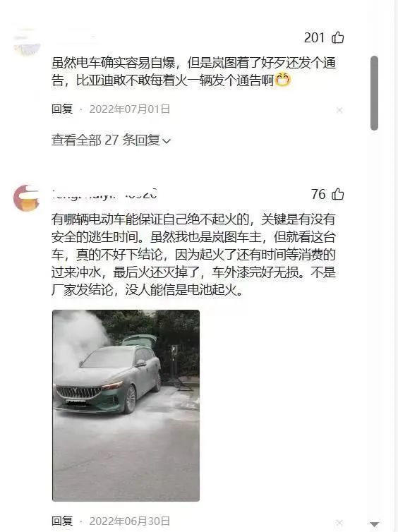This screenshot has height=532, width=398.
Task: Click the 201 like count
Action: [x=314, y=37]
